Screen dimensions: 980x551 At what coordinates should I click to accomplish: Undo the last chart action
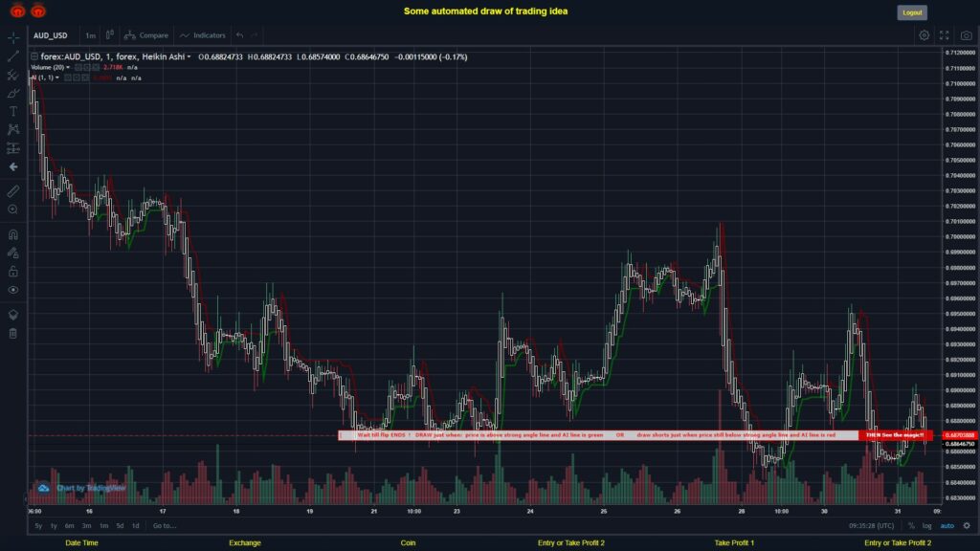pos(239,35)
